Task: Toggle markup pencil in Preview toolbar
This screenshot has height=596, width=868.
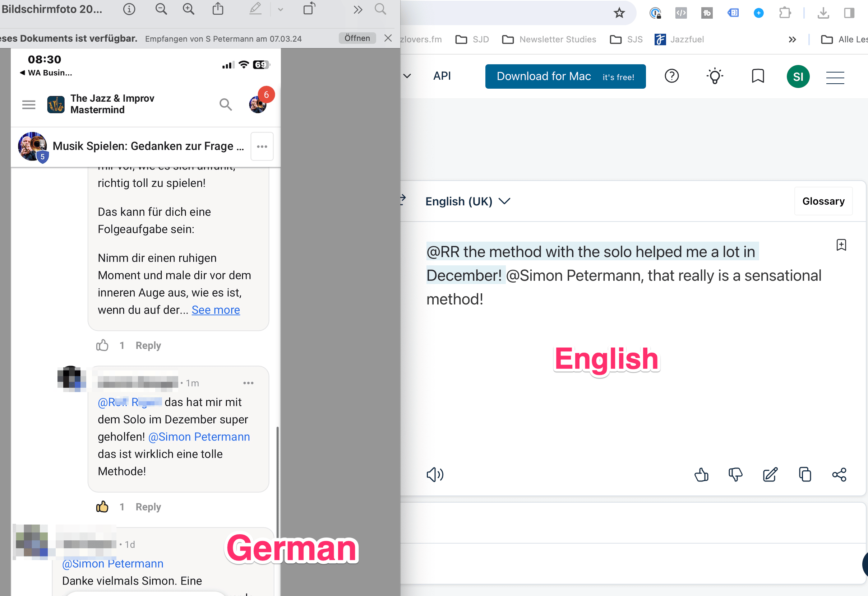Action: click(255, 9)
